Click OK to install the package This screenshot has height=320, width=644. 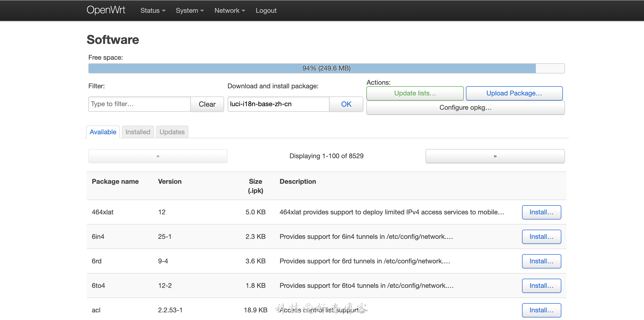pyautogui.click(x=346, y=104)
